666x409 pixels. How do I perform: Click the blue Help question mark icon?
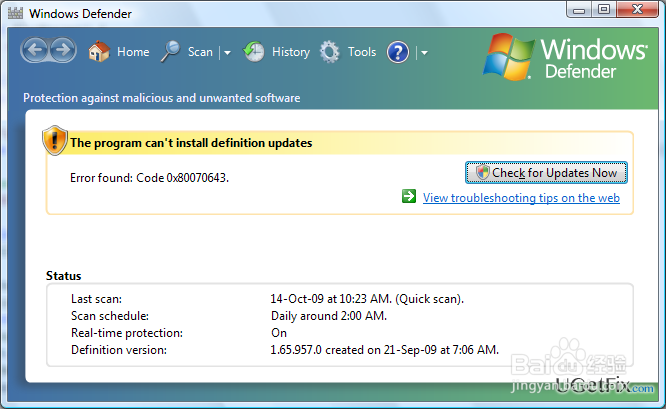coord(398,52)
